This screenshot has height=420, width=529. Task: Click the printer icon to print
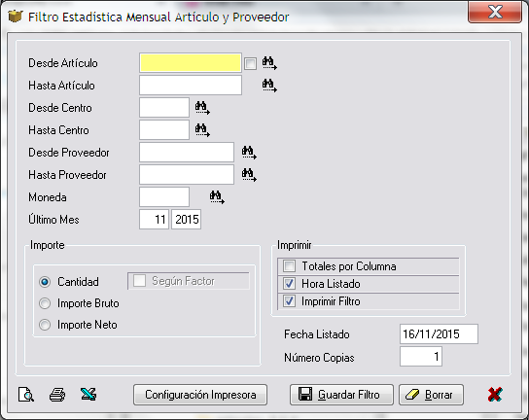point(57,395)
